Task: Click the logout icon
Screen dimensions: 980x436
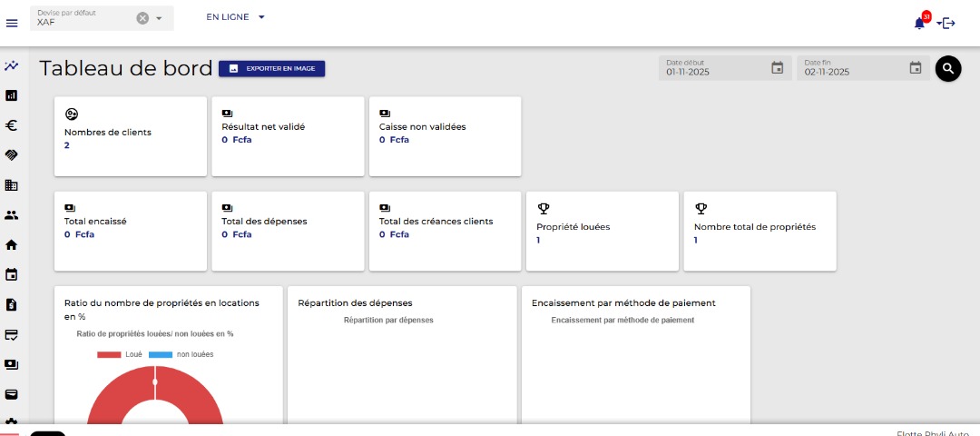Action: click(x=949, y=23)
